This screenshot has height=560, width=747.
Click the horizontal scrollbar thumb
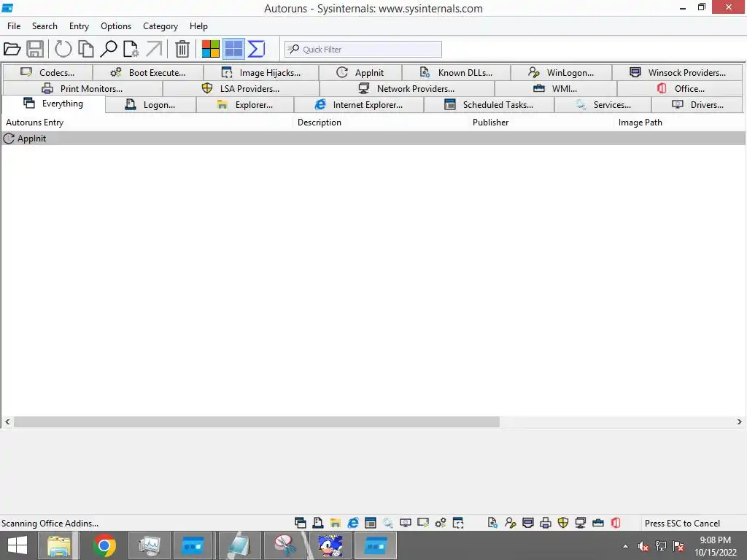point(257,422)
